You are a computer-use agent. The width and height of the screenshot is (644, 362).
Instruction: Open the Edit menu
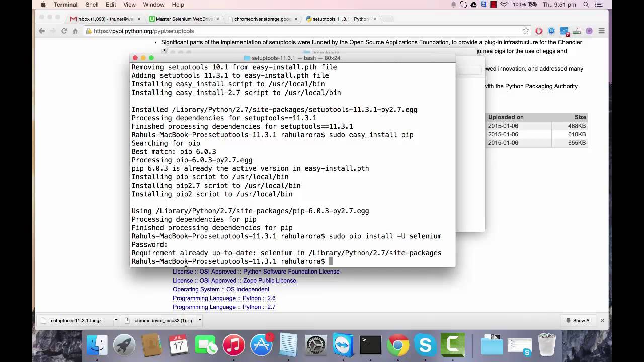pyautogui.click(x=111, y=5)
